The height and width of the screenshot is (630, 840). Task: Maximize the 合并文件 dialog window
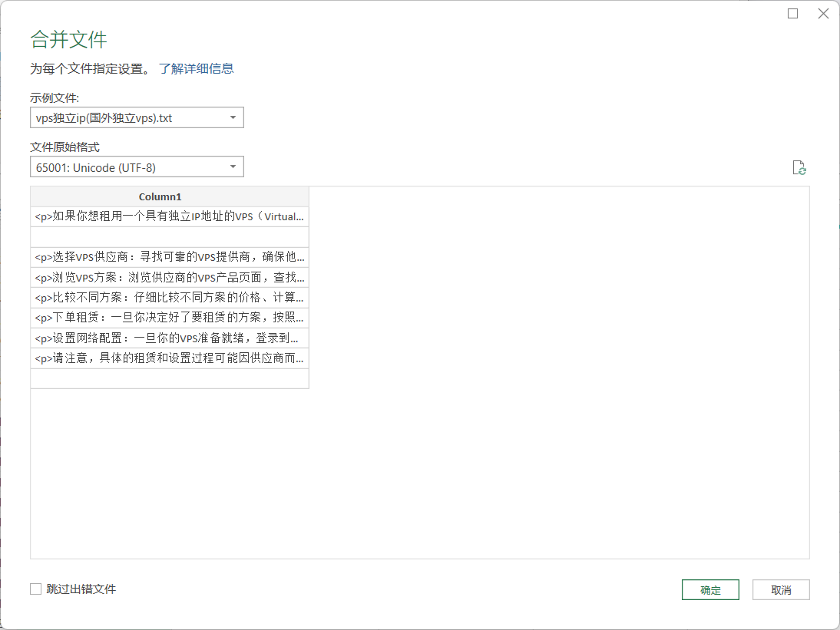coord(793,14)
